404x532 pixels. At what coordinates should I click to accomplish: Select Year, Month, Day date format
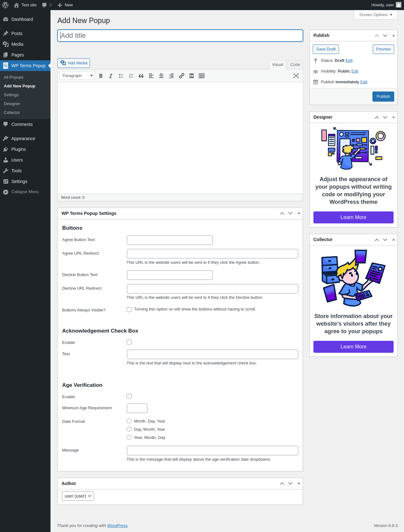point(129,437)
